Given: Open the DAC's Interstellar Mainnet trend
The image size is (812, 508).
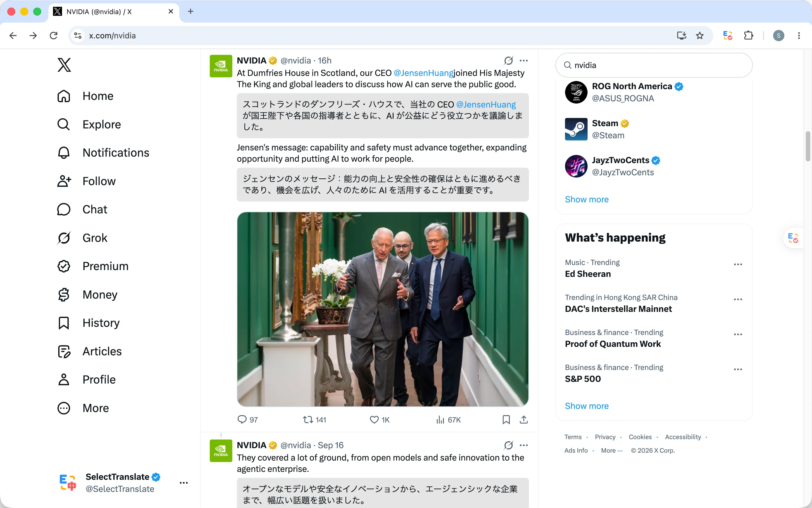Looking at the screenshot, I should (618, 309).
